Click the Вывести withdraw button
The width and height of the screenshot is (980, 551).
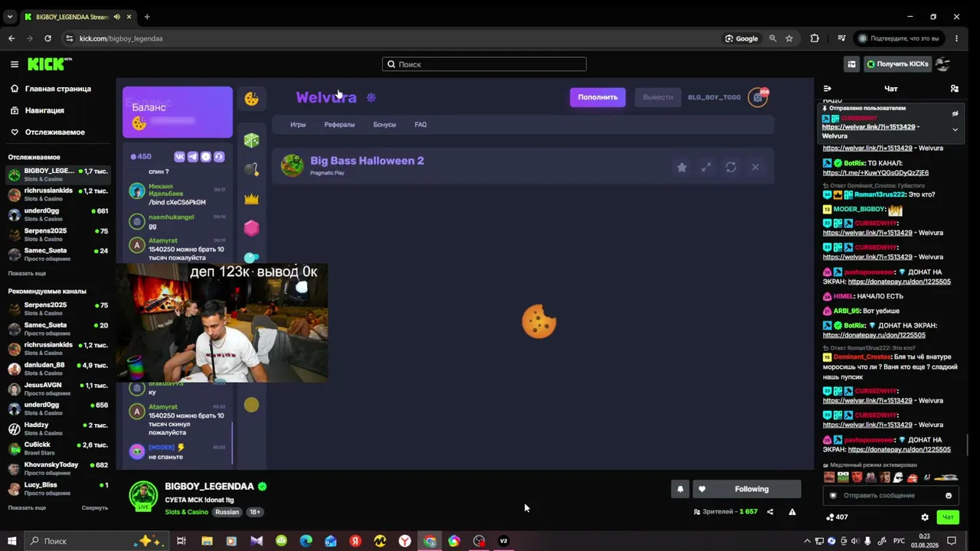tap(658, 97)
